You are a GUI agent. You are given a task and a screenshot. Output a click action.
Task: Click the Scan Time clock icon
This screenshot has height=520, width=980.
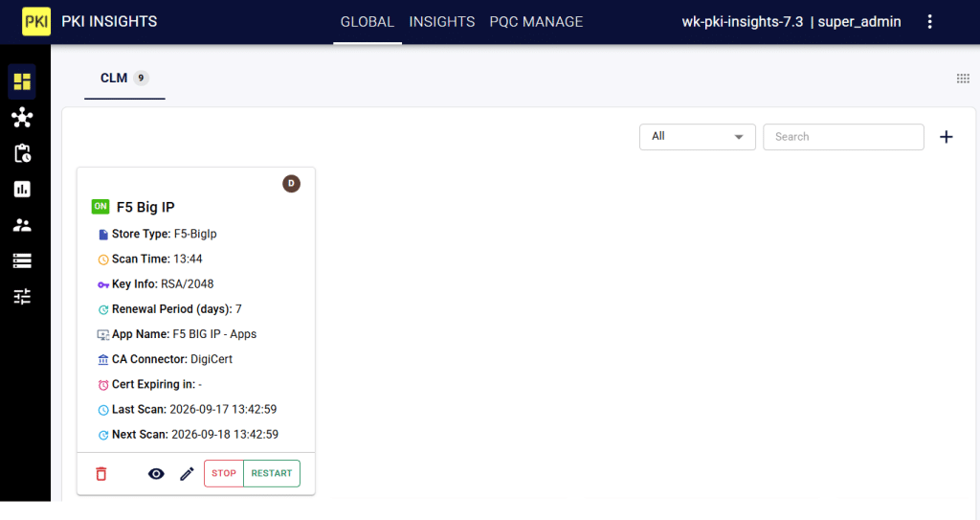click(x=103, y=260)
